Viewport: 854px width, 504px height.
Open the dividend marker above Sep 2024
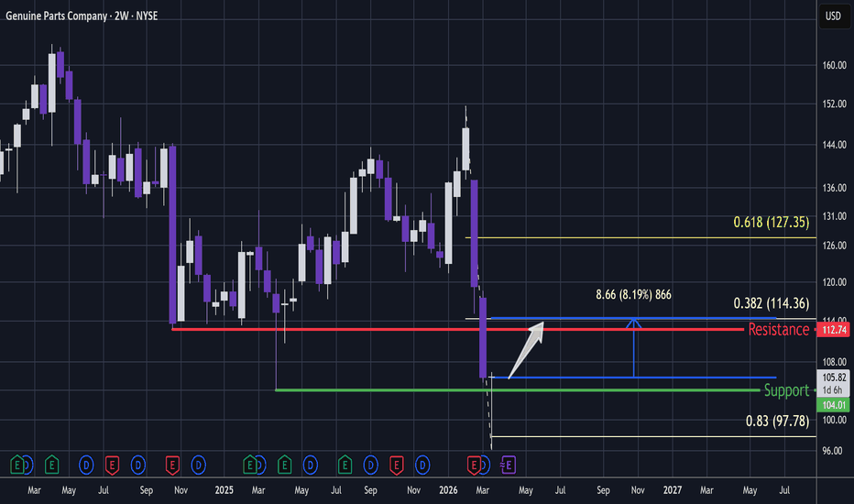[138, 465]
